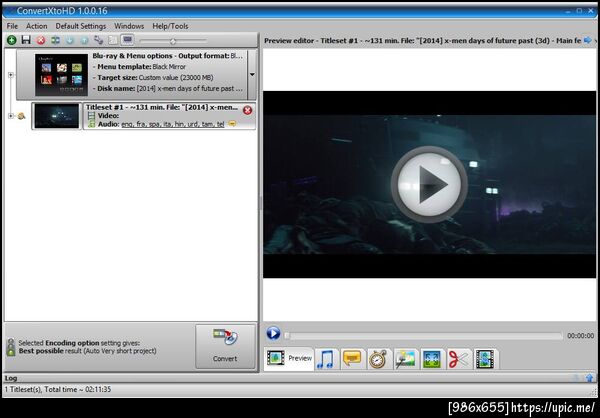Image resolution: width=600 pixels, height=418 pixels.
Task: Click the yellow subtitle bubble in Titleset #1
Action: point(232,124)
